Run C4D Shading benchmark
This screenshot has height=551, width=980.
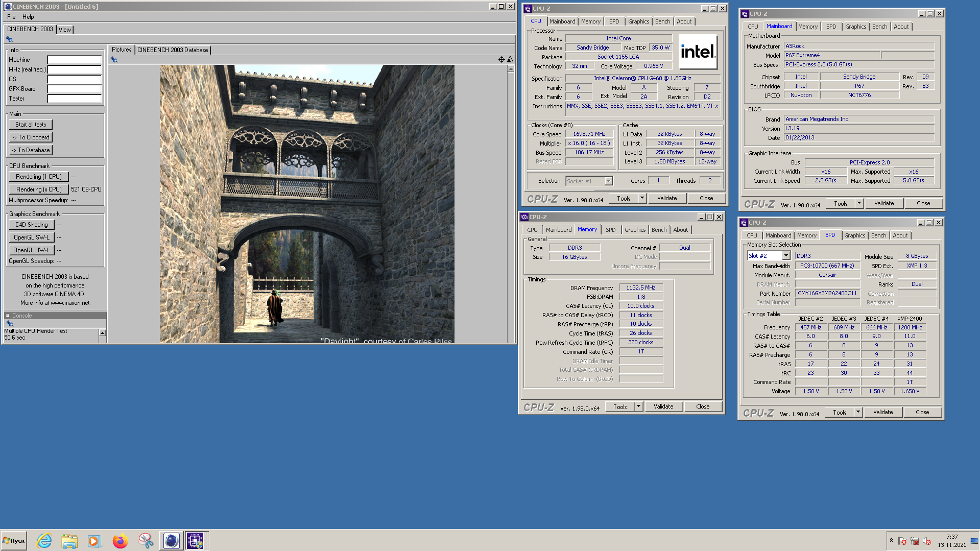point(32,225)
